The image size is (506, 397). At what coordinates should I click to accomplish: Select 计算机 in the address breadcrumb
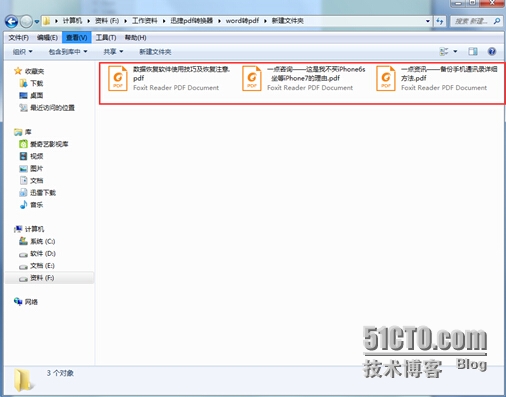tap(72, 21)
